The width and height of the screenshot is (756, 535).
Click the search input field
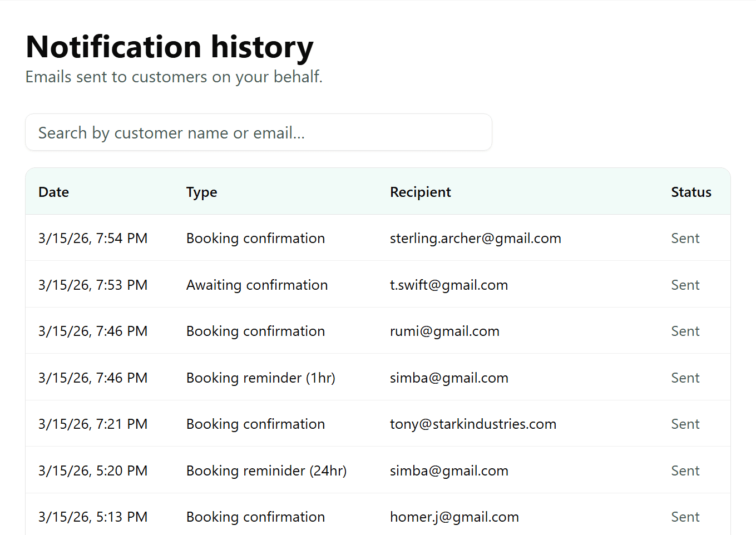pyautogui.click(x=259, y=132)
